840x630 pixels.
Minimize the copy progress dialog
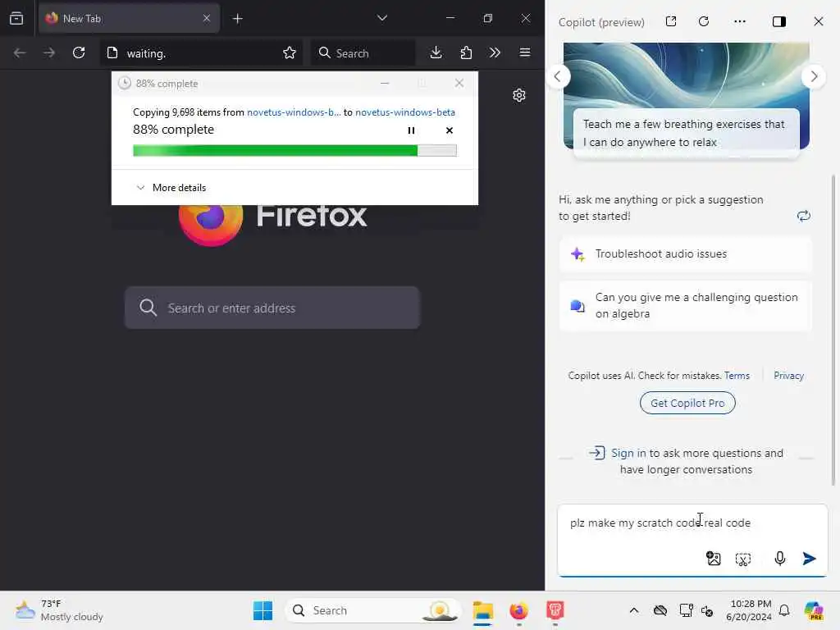pyautogui.click(x=385, y=83)
